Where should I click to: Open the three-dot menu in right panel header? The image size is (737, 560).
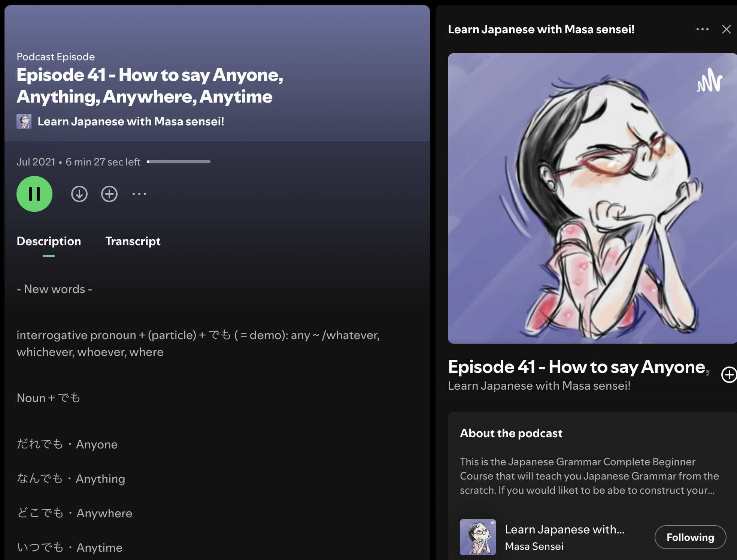703,29
